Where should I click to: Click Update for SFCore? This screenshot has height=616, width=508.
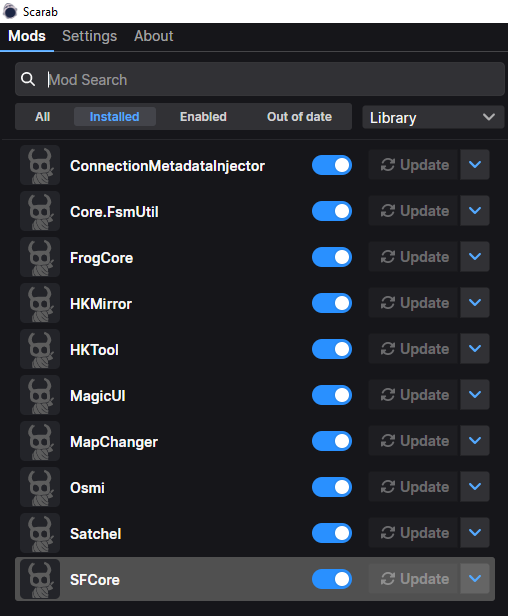coord(414,578)
